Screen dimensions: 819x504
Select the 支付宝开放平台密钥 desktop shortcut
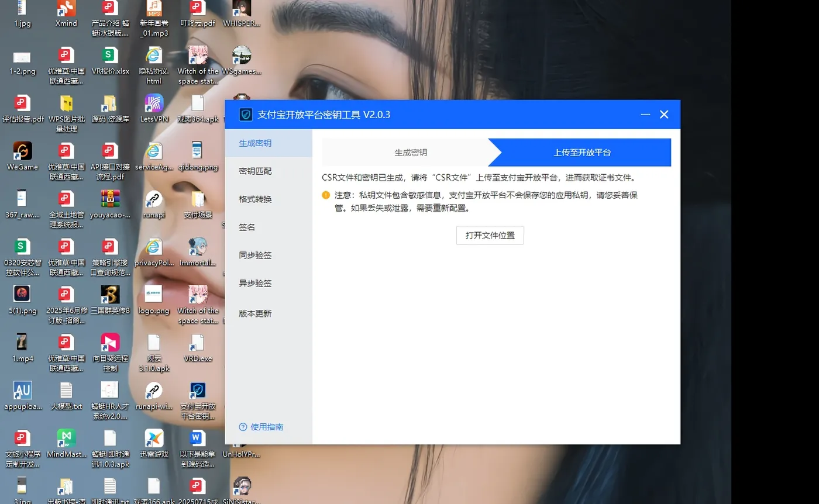[198, 402]
